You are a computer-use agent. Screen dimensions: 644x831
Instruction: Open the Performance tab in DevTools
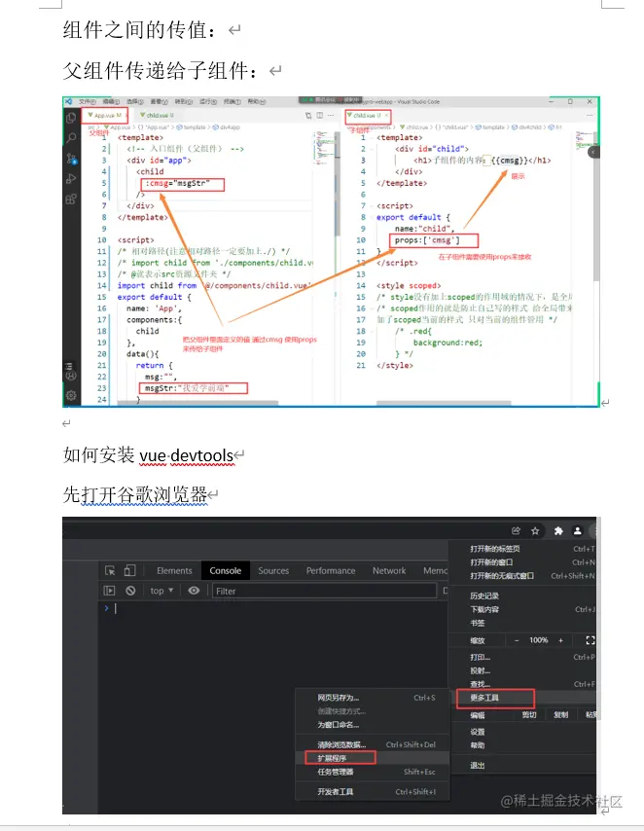coord(331,571)
